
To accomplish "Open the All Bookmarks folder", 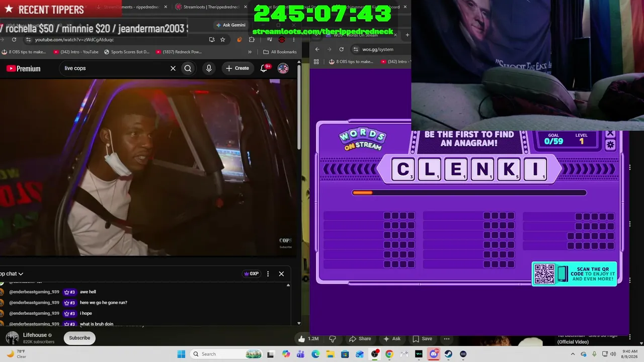I will click(280, 52).
